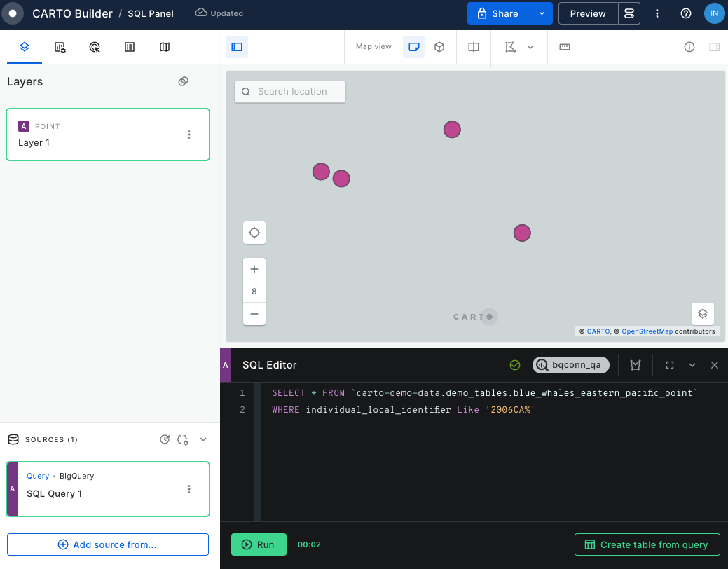Open the Share dropdown arrow
Viewport: 728px width, 569px height.
[542, 13]
